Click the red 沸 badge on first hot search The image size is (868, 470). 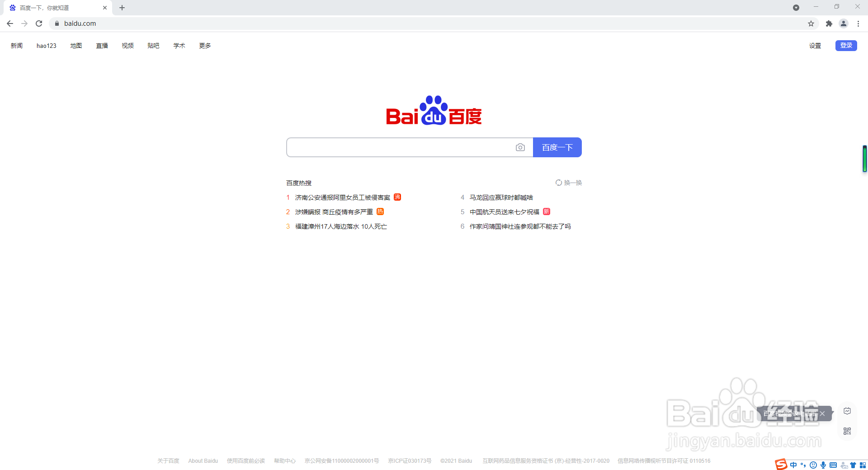click(397, 197)
